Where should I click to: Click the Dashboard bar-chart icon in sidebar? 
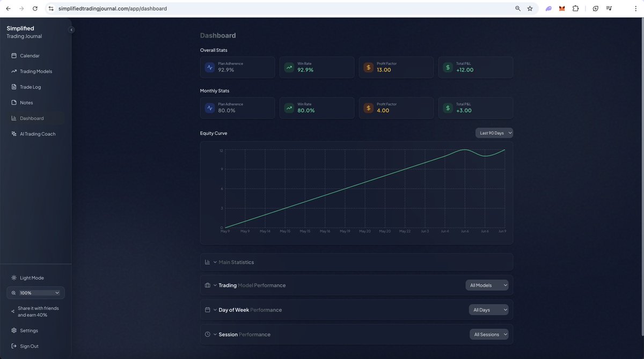(x=14, y=118)
